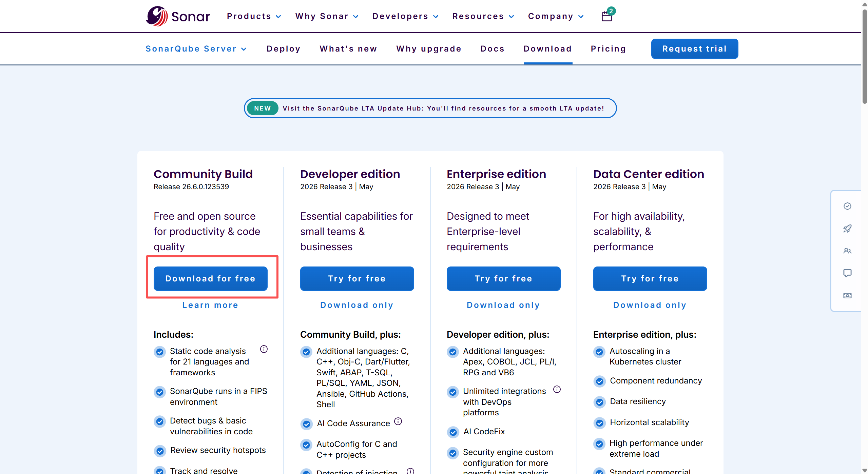The width and height of the screenshot is (868, 474).
Task: Open the calendar events icon with badge
Action: point(608,15)
